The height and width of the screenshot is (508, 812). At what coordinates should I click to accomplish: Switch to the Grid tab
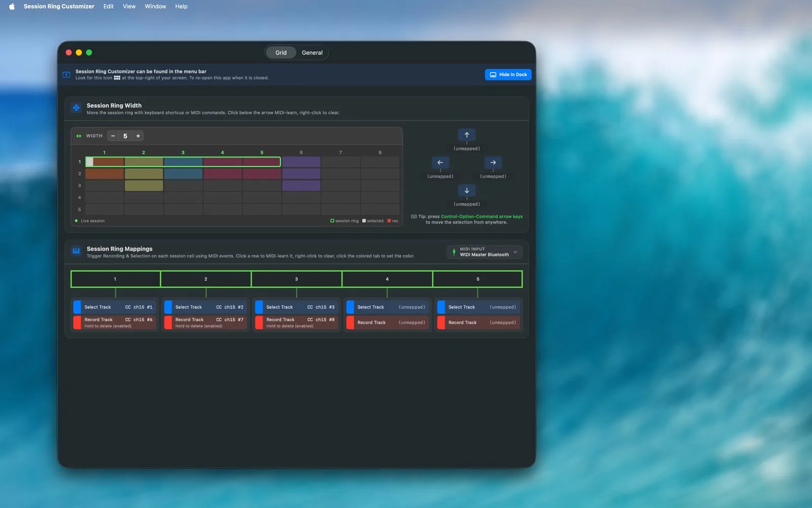[x=281, y=53]
